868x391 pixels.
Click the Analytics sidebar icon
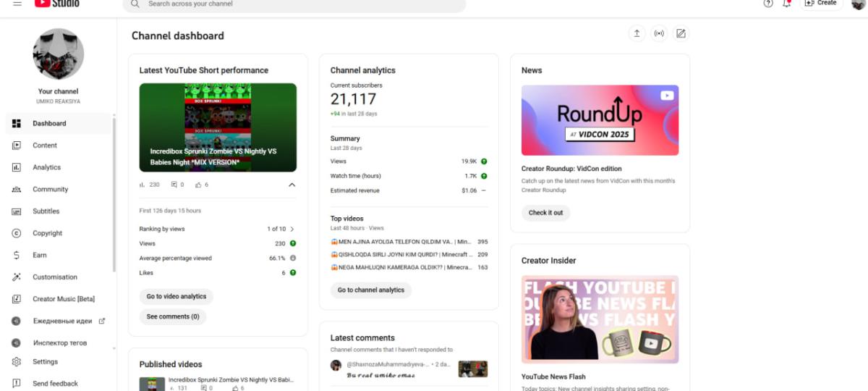pyautogui.click(x=17, y=167)
